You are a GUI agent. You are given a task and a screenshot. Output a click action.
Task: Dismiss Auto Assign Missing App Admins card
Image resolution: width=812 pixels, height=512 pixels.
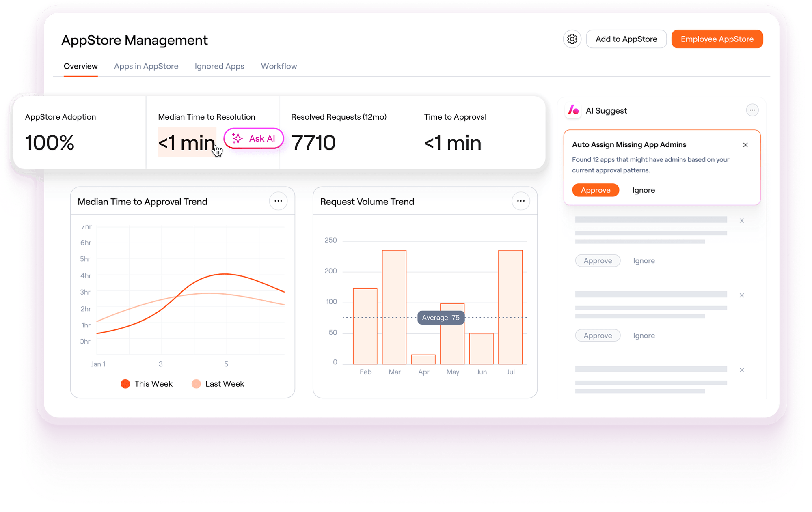(745, 145)
